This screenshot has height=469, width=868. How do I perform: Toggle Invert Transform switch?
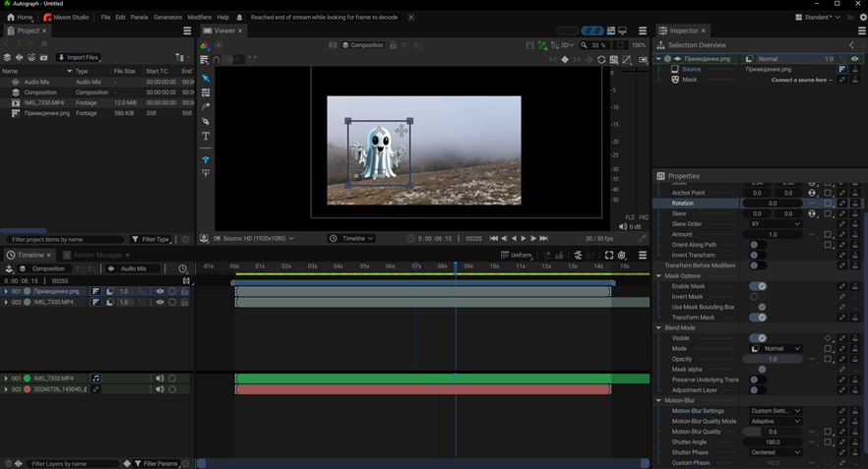758,256
